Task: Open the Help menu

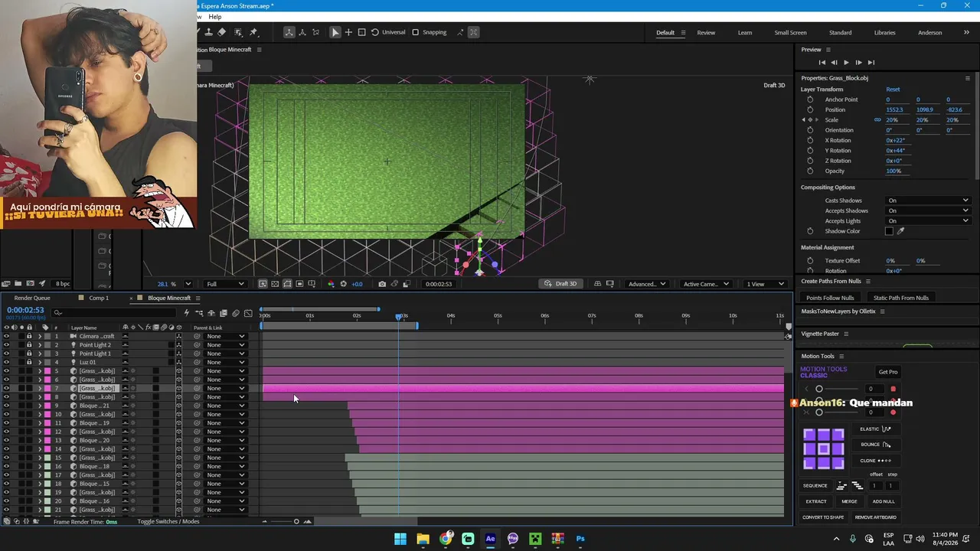Action: click(215, 17)
